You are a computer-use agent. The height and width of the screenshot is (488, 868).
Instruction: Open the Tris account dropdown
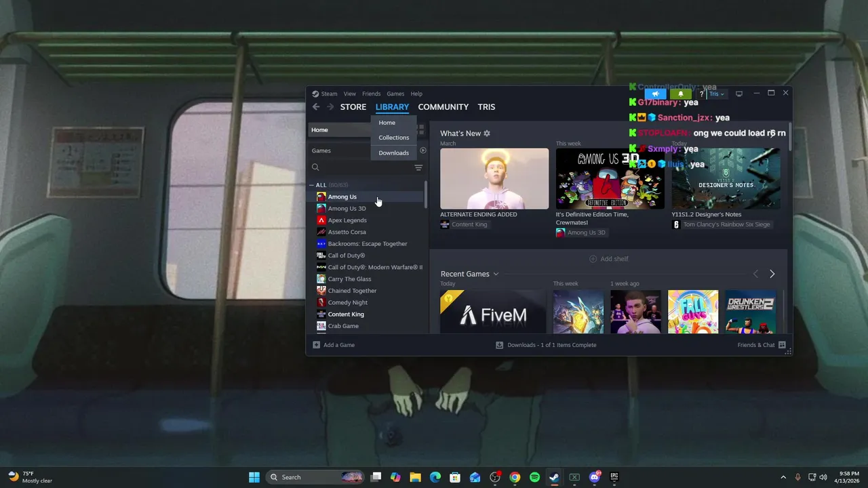point(717,94)
